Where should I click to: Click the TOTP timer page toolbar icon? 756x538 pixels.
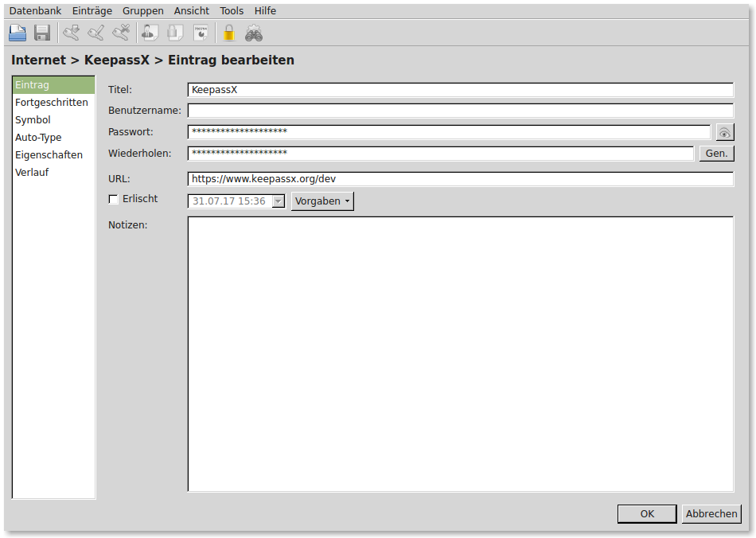click(201, 33)
